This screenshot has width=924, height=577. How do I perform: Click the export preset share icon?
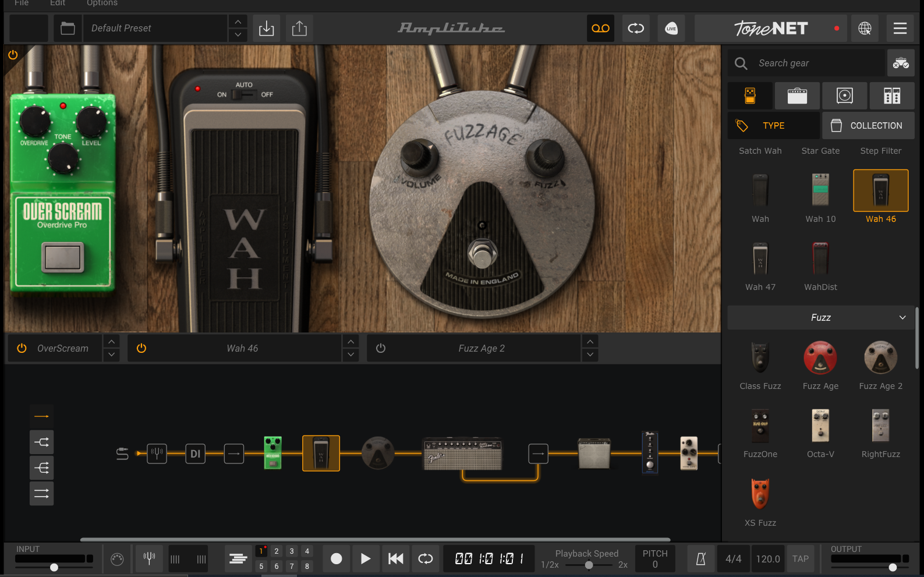[299, 28]
